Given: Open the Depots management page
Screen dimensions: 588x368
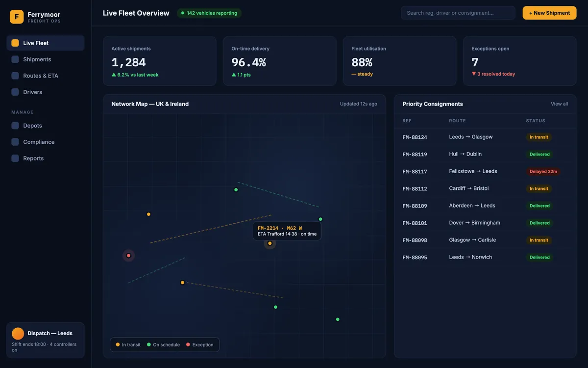Looking at the screenshot, I should click(46, 126).
